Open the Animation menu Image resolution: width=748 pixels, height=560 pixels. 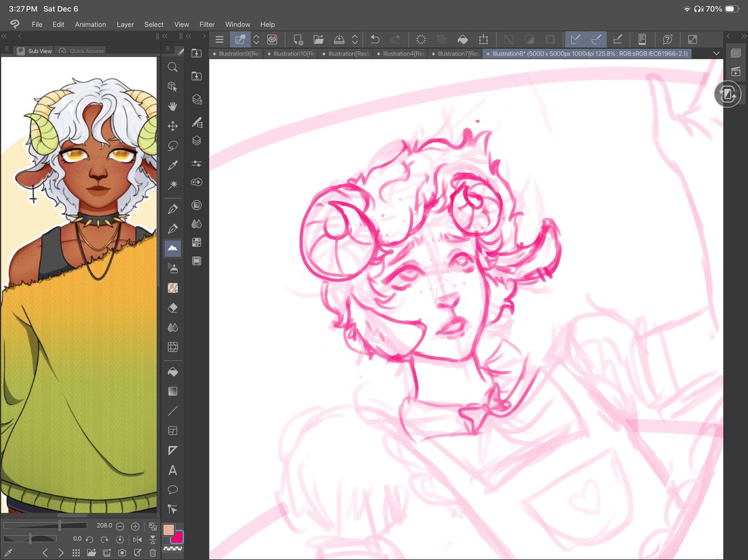tap(90, 24)
